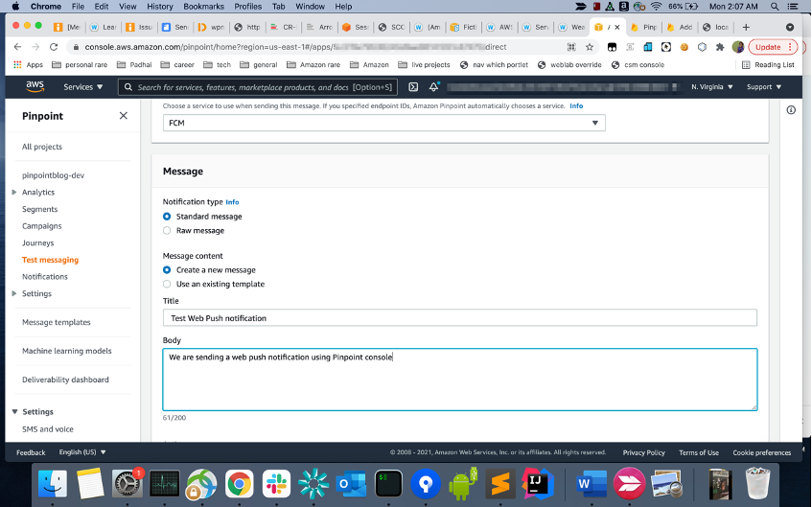Open Finder from the Dock
This screenshot has width=812, height=507.
click(x=53, y=484)
